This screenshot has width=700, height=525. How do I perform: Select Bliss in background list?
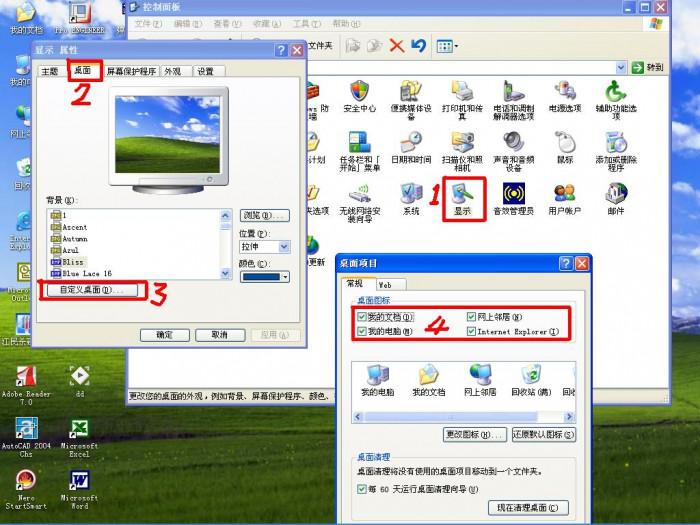point(73,262)
